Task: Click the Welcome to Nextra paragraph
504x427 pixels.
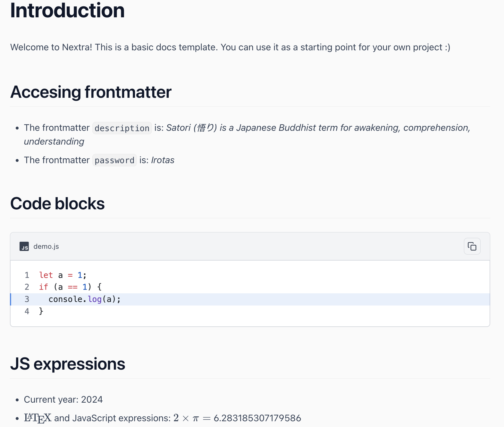Action: (230, 47)
